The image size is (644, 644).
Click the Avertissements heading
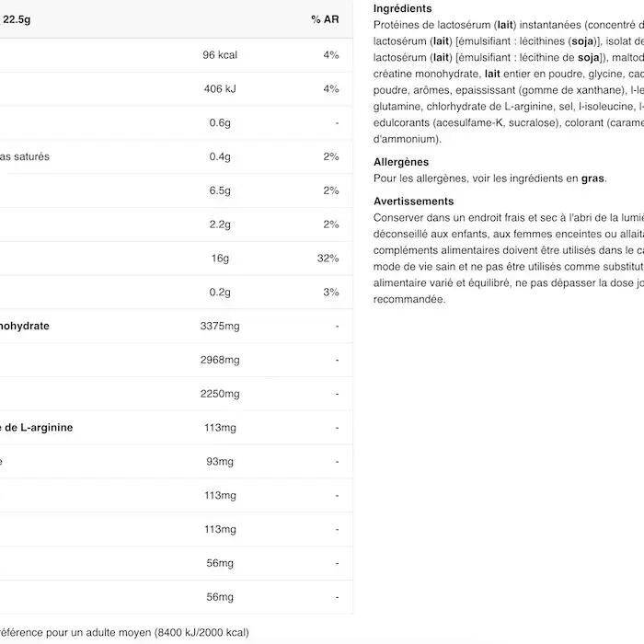[413, 201]
